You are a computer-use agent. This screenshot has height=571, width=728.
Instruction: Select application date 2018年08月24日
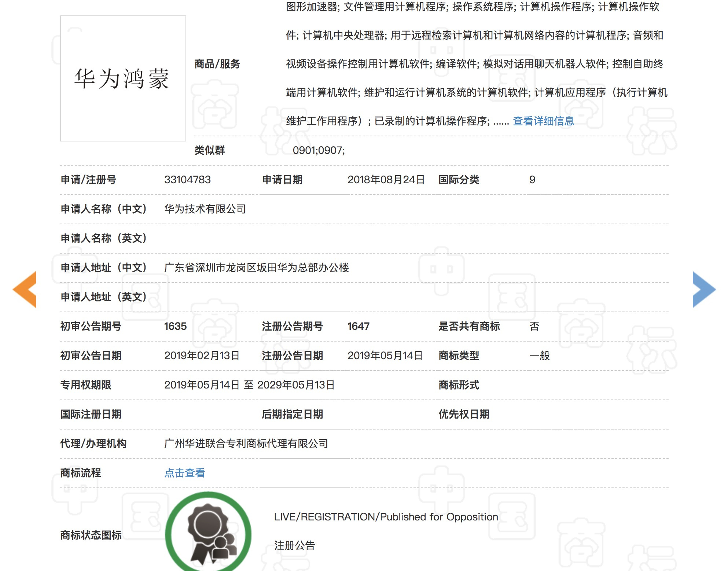pyautogui.click(x=386, y=180)
